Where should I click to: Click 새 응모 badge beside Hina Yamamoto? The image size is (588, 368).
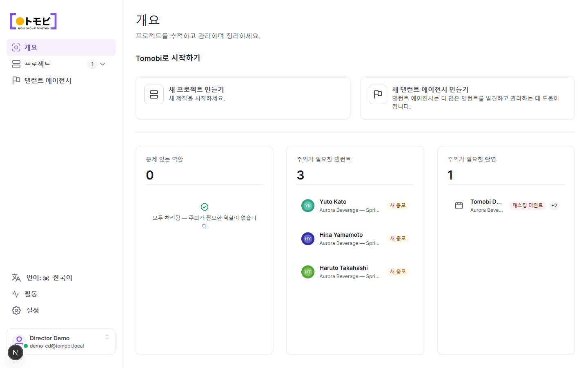coord(398,238)
